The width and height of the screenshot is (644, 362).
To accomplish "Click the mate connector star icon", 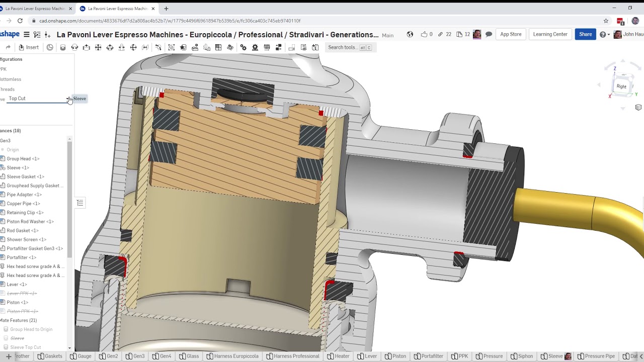I will click(x=183, y=47).
